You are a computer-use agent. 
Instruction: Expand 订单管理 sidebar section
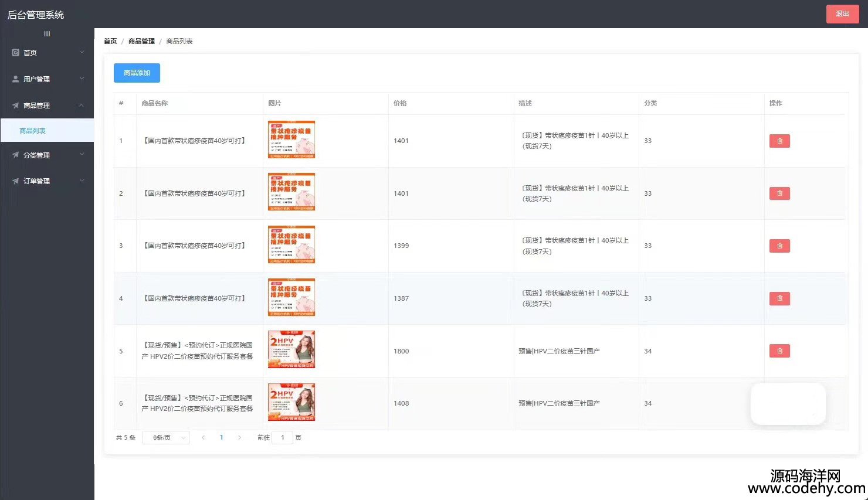coord(47,181)
